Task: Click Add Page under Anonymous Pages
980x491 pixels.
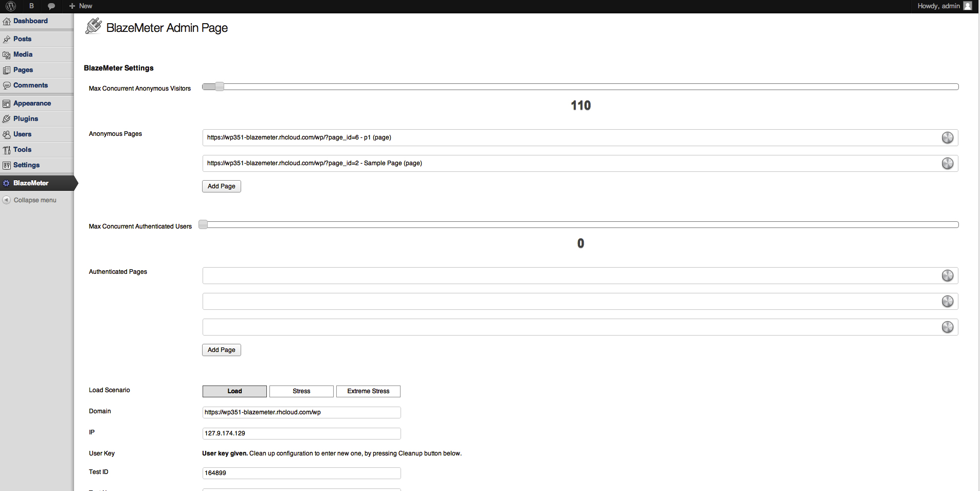Action: pyautogui.click(x=222, y=186)
